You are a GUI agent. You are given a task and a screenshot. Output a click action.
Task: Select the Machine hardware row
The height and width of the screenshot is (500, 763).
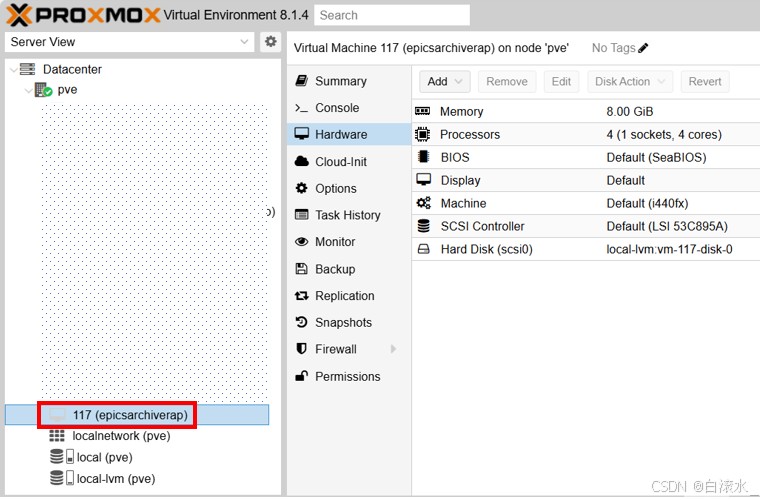[x=586, y=203]
